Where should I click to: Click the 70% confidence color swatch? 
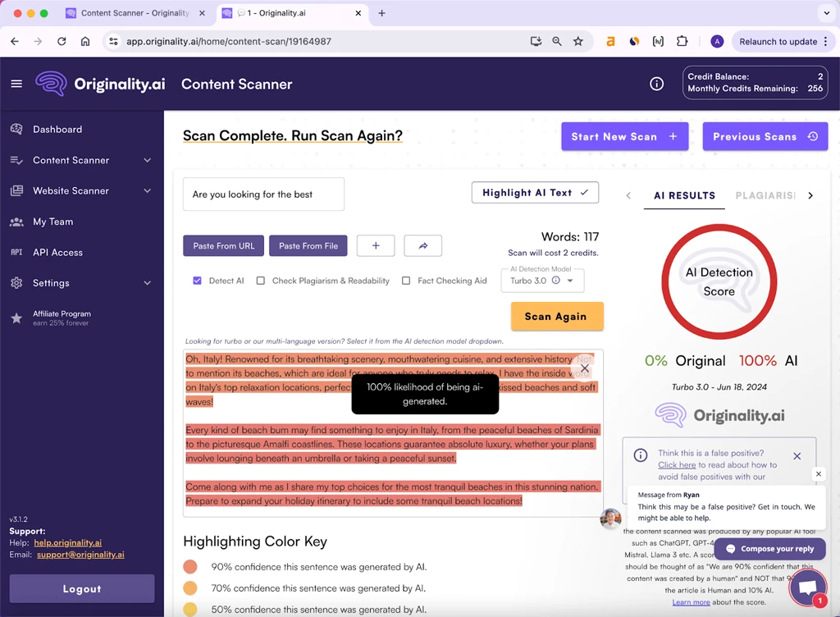click(x=189, y=588)
